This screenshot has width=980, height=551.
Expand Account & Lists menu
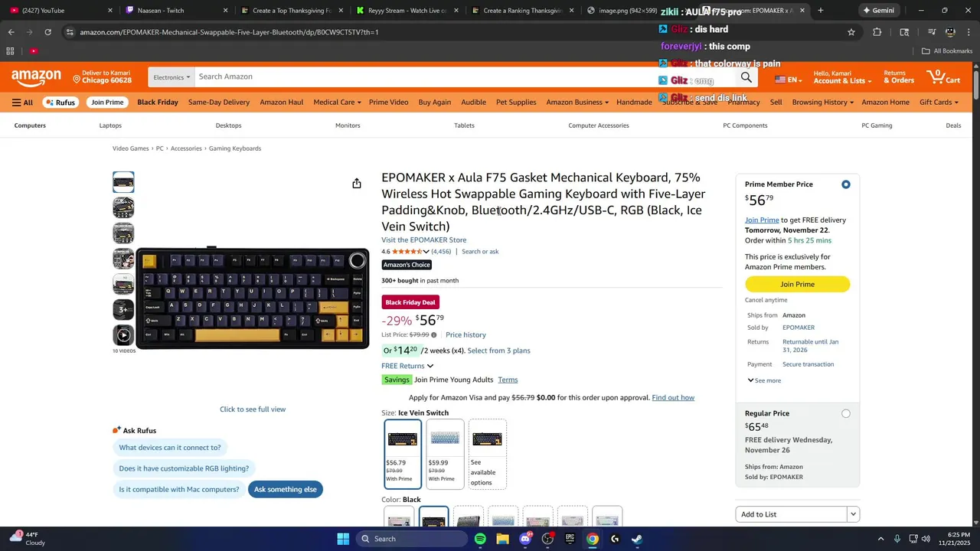click(842, 77)
